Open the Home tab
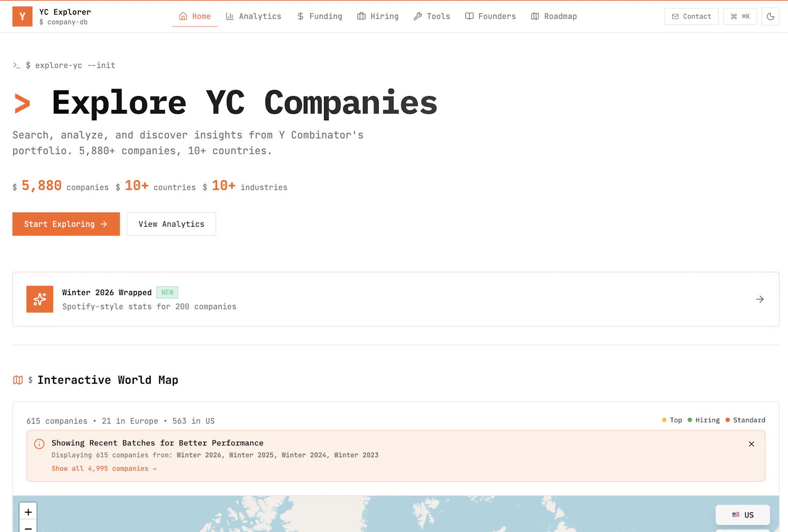 [x=195, y=16]
